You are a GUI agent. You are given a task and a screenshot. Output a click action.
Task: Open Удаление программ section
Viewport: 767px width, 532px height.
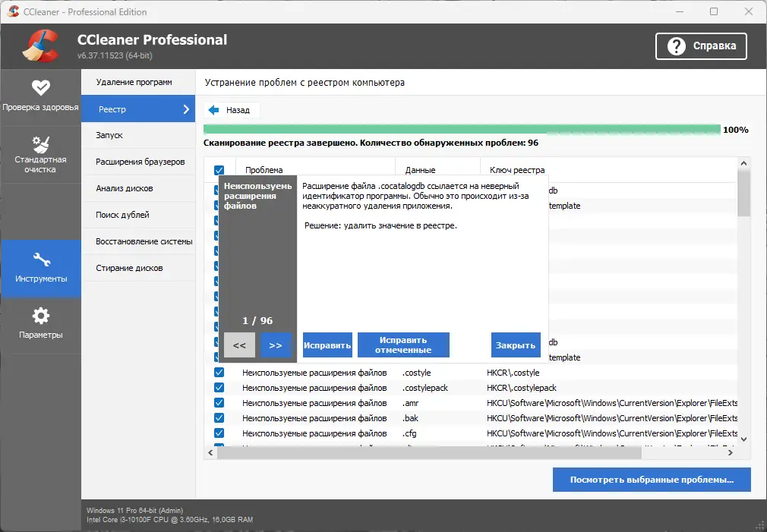[x=138, y=82]
